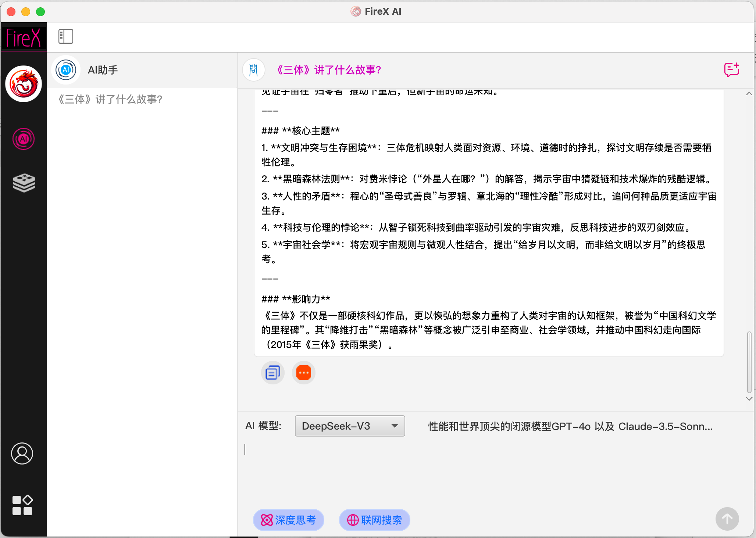Click the 问 avatar next to the question
756x538 pixels.
click(x=253, y=70)
